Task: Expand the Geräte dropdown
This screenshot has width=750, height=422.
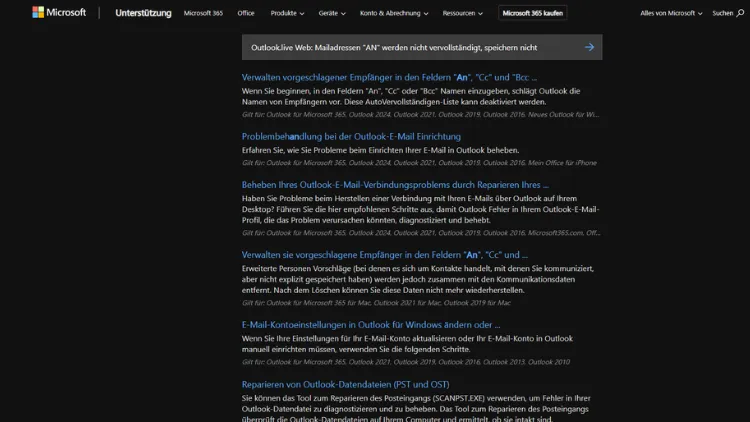Action: pyautogui.click(x=332, y=13)
